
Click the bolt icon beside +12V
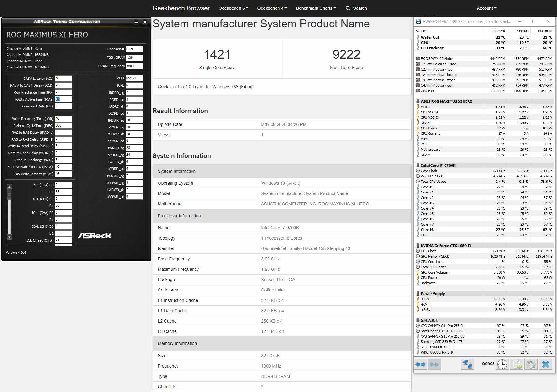[418, 299]
